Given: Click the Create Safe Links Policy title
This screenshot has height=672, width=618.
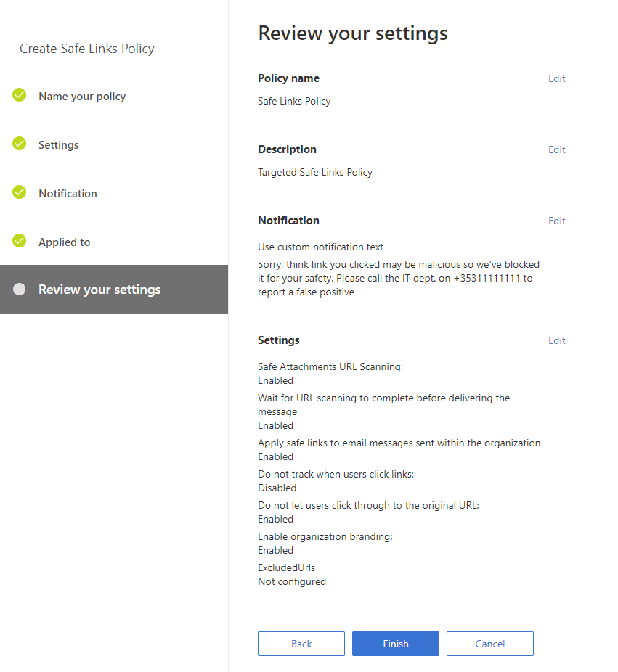Looking at the screenshot, I should (x=87, y=49).
